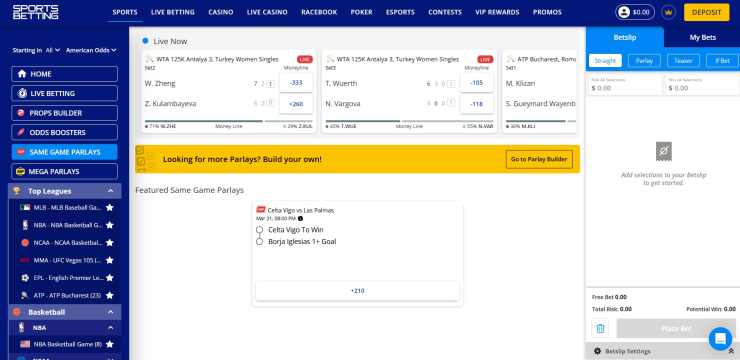Click the Mega Parlays icon

(20, 172)
